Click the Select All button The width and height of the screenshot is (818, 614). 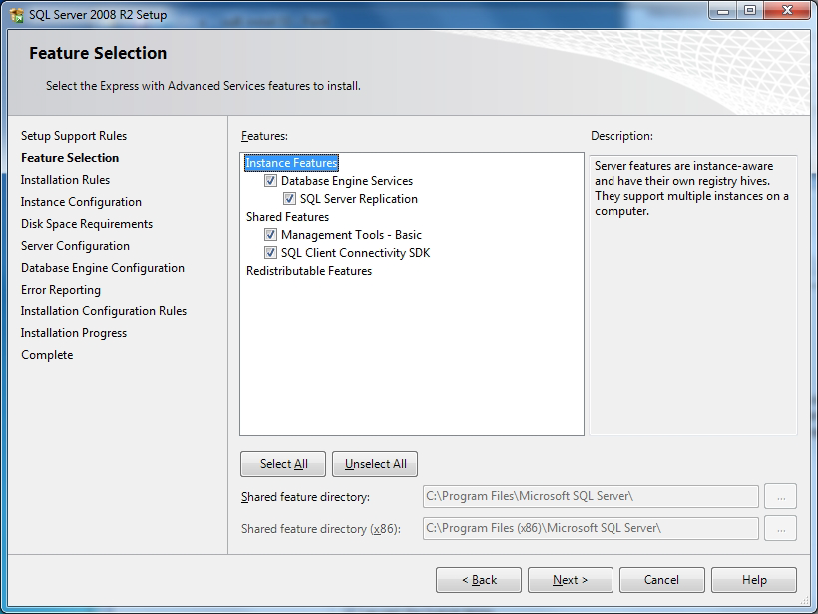pyautogui.click(x=283, y=464)
